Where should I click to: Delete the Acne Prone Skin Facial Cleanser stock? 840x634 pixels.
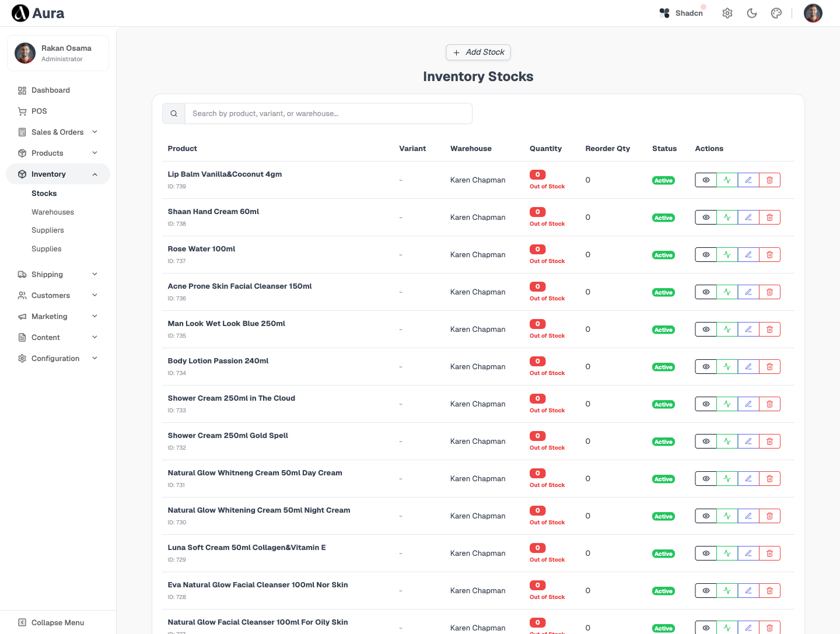(x=769, y=292)
